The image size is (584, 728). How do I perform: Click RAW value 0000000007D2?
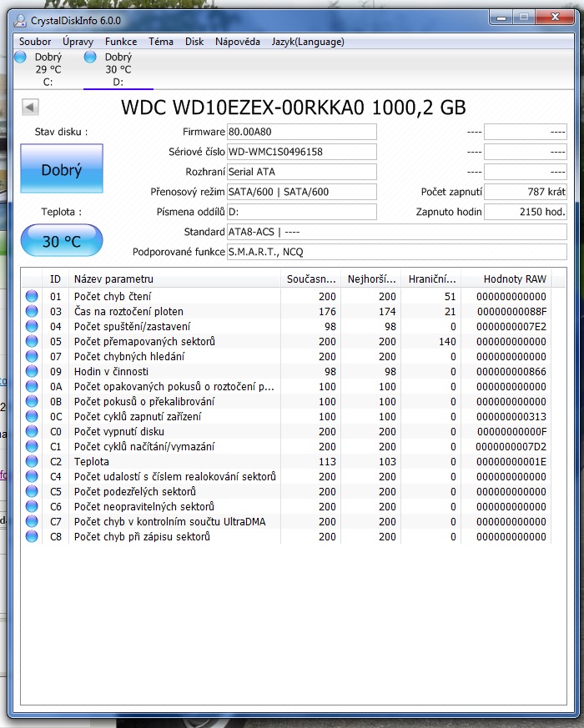click(x=511, y=446)
